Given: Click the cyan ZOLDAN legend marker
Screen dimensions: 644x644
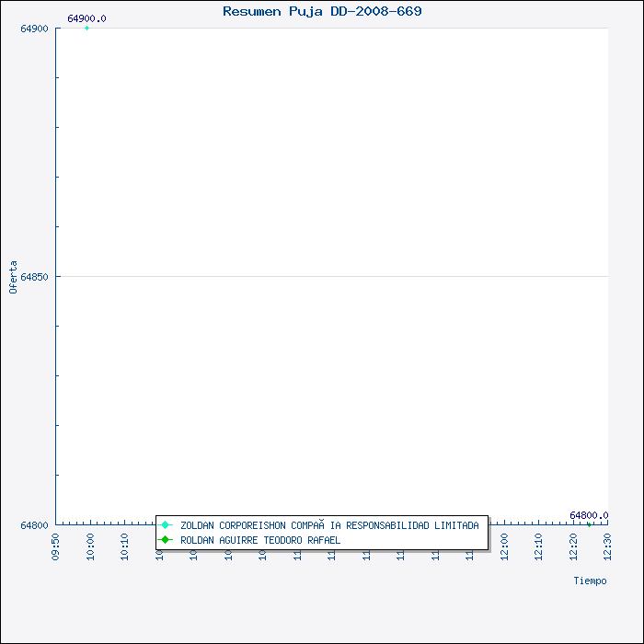Looking at the screenshot, I should click(166, 525).
